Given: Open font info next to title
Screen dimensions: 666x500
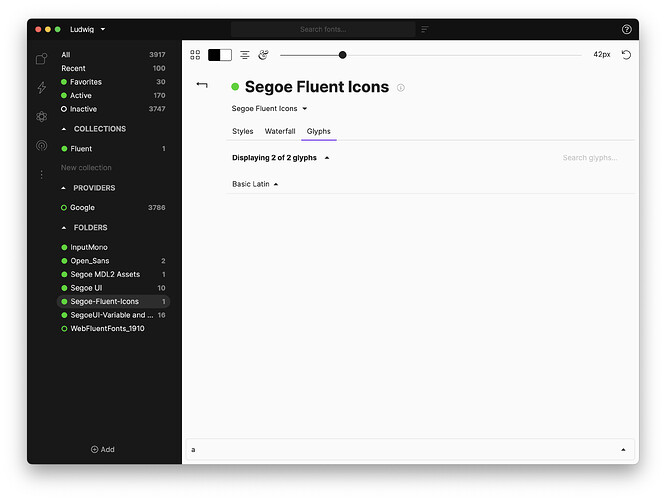Looking at the screenshot, I should [401, 88].
